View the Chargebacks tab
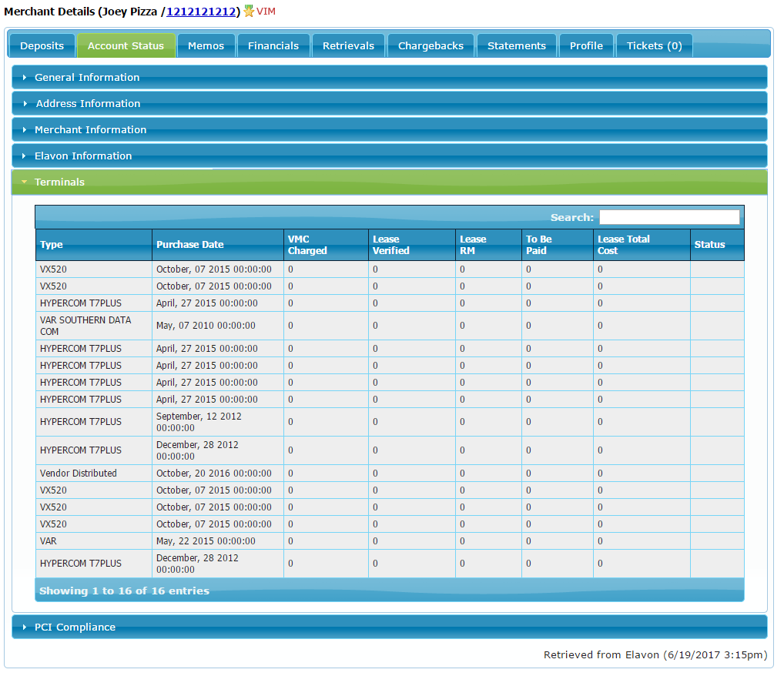Image resolution: width=784 pixels, height=676 pixels. point(431,45)
